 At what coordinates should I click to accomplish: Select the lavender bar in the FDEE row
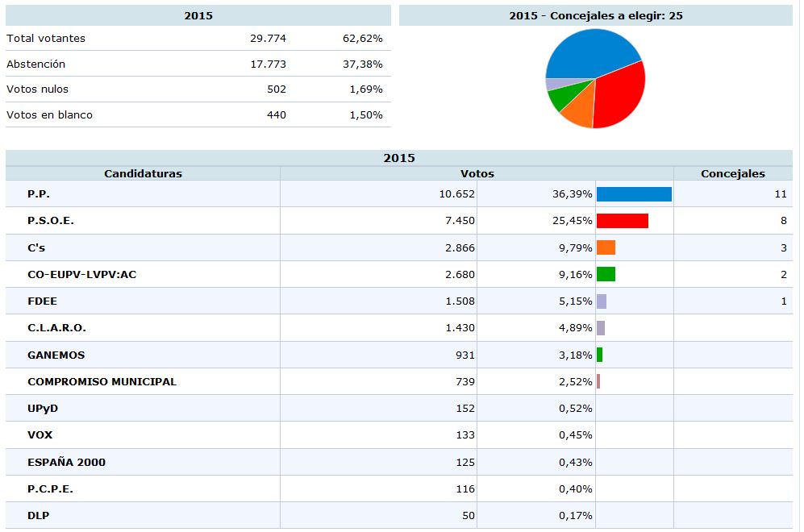pyautogui.click(x=601, y=301)
